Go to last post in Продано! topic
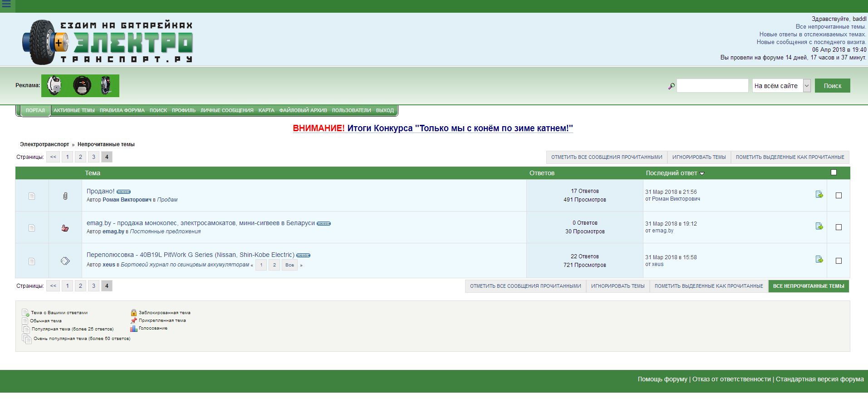Image resolution: width=868 pixels, height=404 pixels. (819, 195)
